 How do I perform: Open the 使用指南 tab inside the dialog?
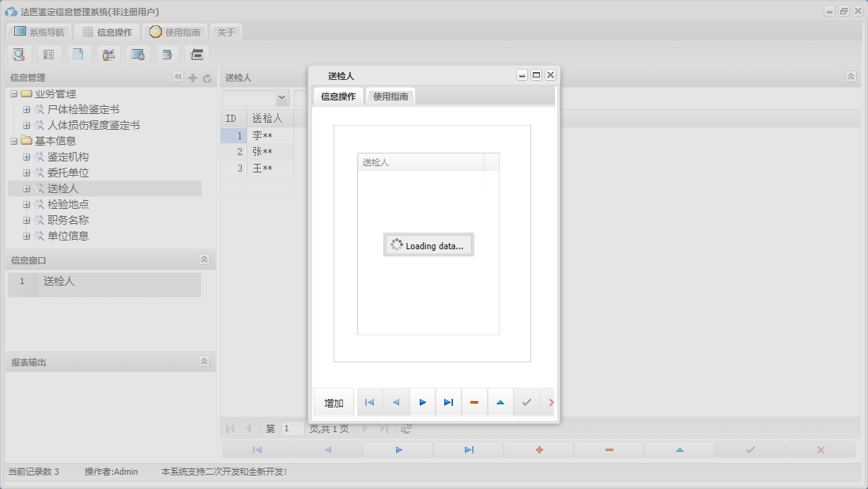[391, 97]
